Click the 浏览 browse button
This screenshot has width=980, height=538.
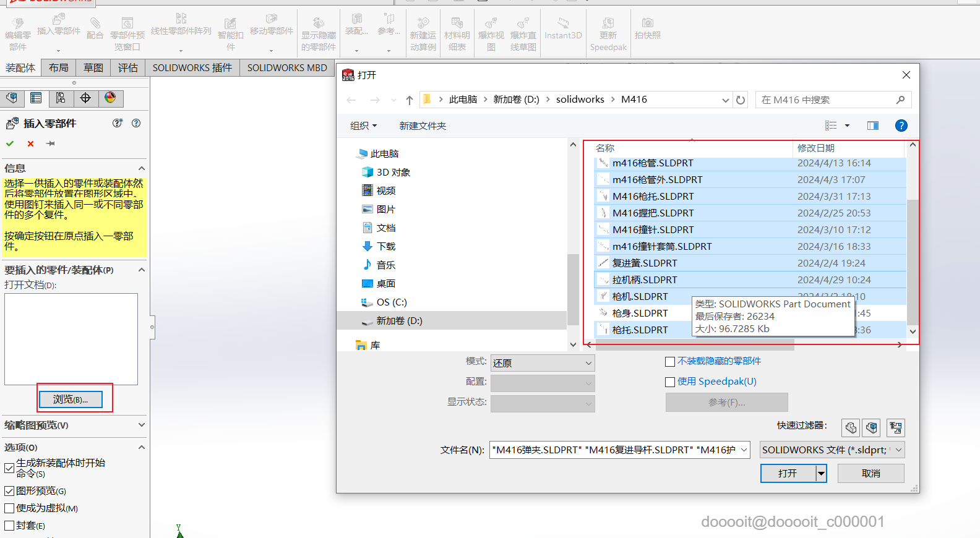tap(71, 399)
